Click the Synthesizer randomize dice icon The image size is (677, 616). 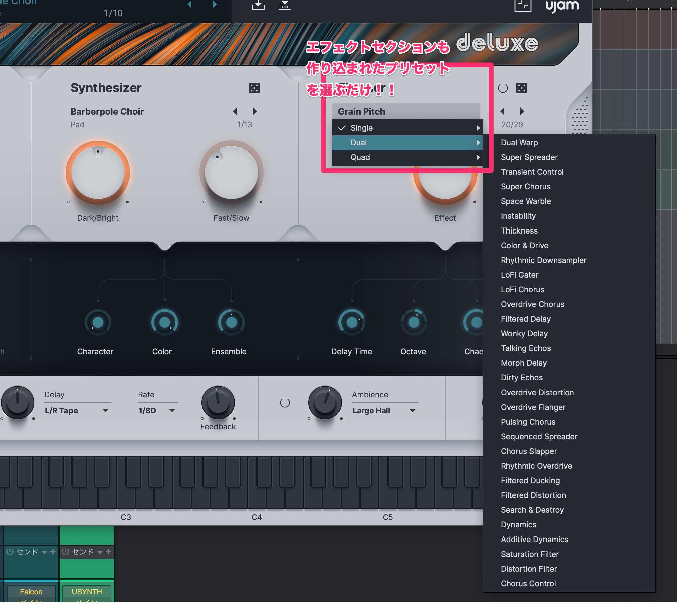(x=254, y=88)
